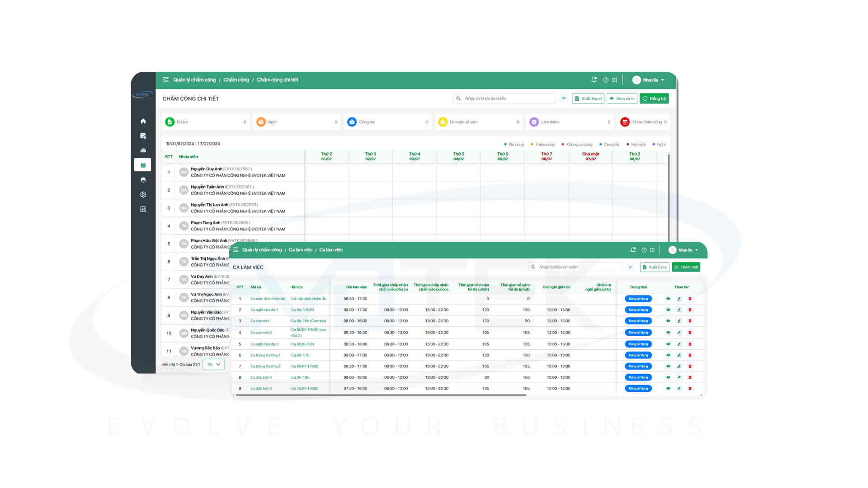Go to the middle Ca làm việc breadcrumb
The height and width of the screenshot is (488, 868).
pyautogui.click(x=301, y=250)
